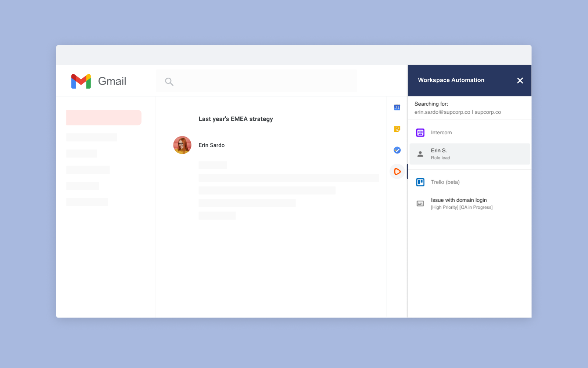Click the Intercom app icon
This screenshot has height=368, width=588.
[x=420, y=132]
